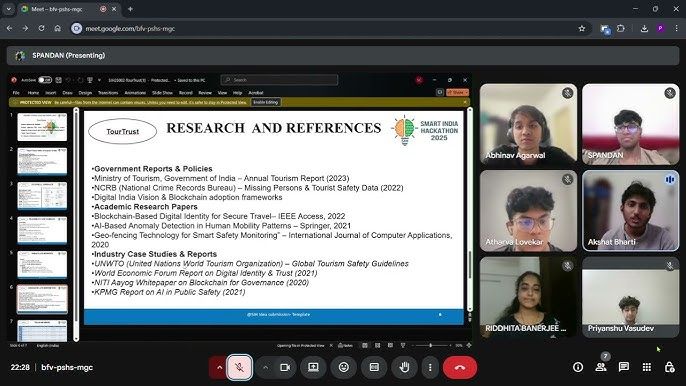The image size is (686, 386).
Task: Bookmark this page with star icon
Action: (x=581, y=28)
